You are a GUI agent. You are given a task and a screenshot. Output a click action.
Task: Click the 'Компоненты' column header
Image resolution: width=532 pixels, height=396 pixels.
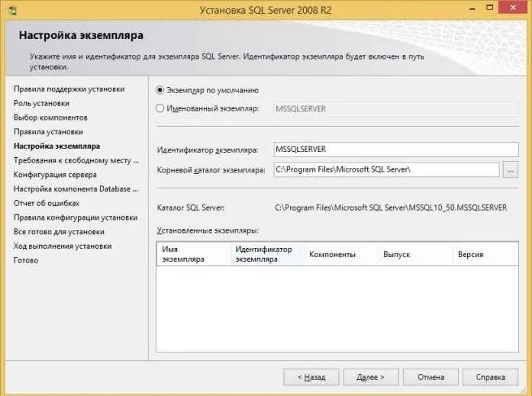coord(341,254)
